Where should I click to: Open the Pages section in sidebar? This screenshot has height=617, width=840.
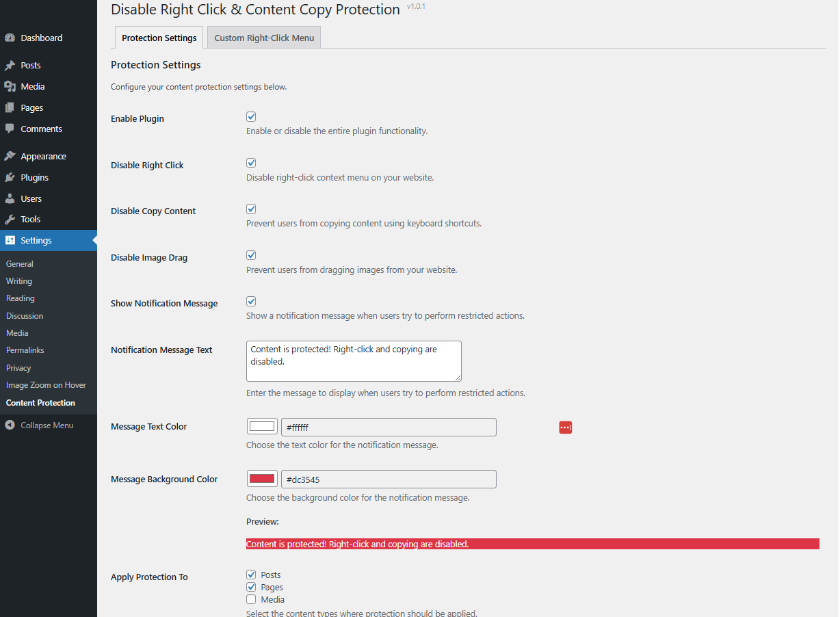[31, 108]
